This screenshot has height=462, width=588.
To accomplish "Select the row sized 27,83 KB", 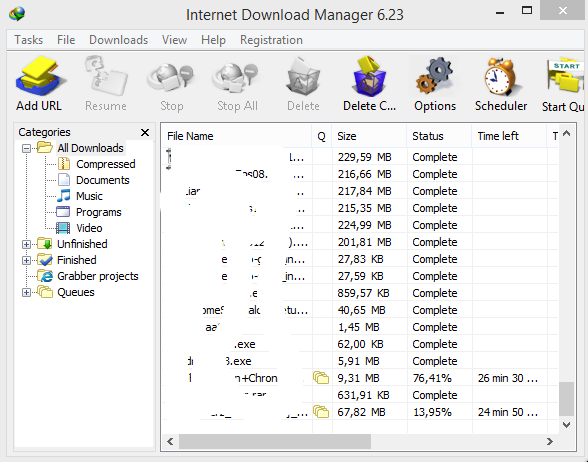I will tap(361, 259).
